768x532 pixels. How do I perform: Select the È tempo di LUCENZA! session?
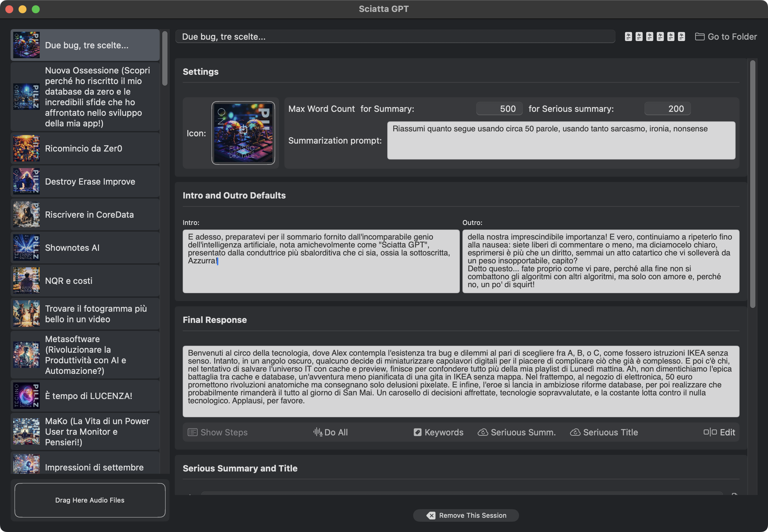pyautogui.click(x=85, y=396)
